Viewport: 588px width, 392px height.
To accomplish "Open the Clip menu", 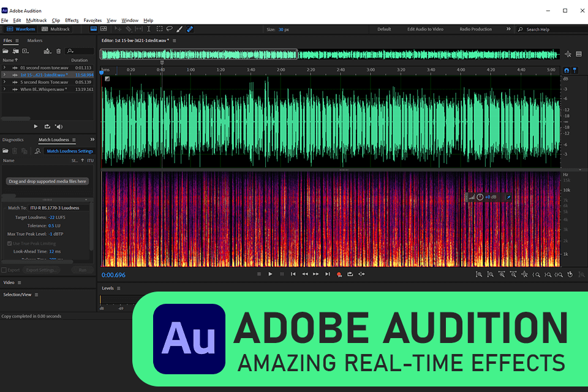I will tap(56, 20).
